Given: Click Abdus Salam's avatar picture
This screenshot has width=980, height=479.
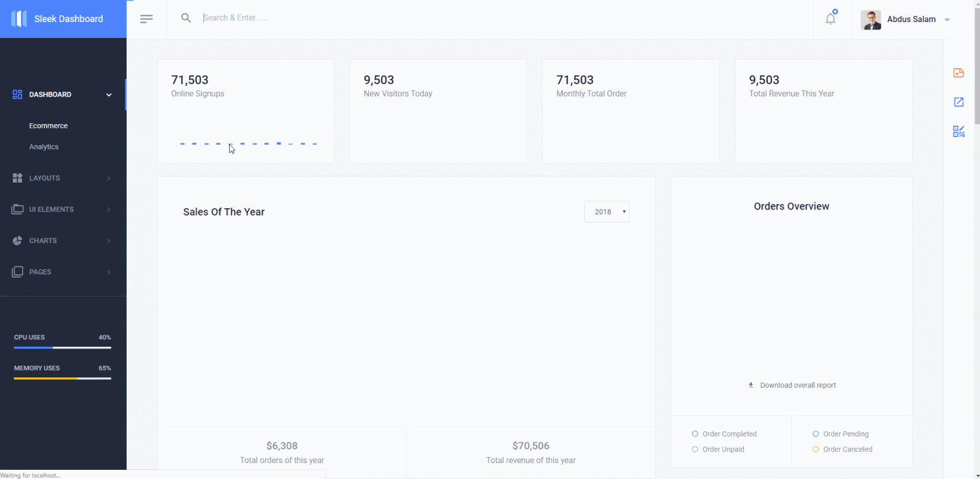Looking at the screenshot, I should pyautogui.click(x=871, y=20).
